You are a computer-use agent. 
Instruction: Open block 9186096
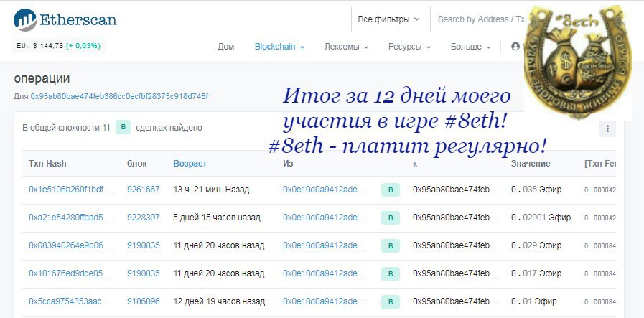[144, 301]
